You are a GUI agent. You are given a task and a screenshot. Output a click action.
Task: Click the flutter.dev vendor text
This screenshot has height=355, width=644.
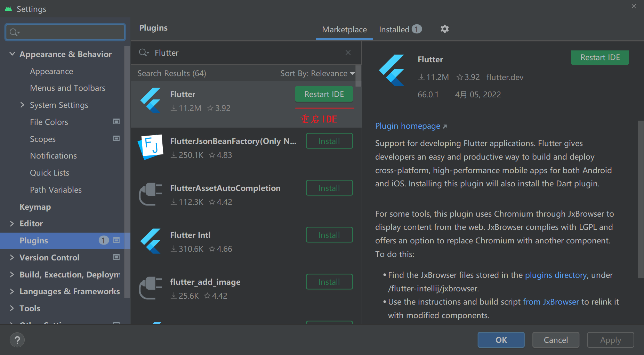(x=505, y=77)
